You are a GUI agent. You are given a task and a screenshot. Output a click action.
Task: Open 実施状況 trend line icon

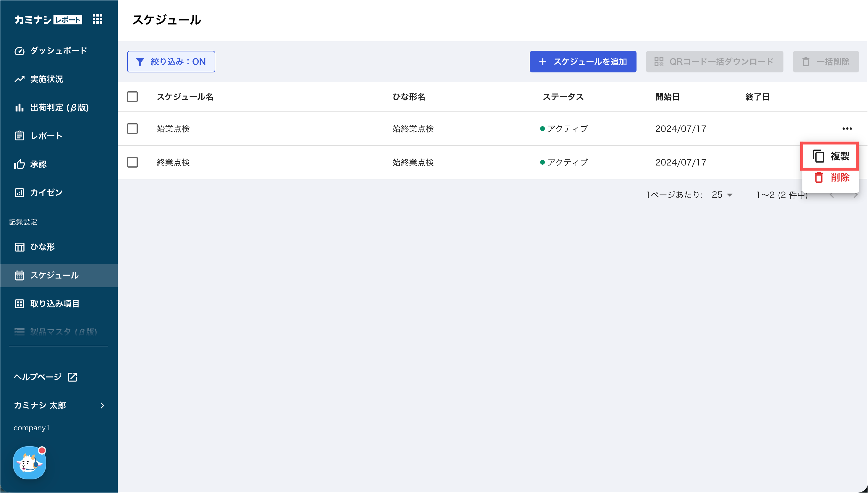tap(19, 79)
